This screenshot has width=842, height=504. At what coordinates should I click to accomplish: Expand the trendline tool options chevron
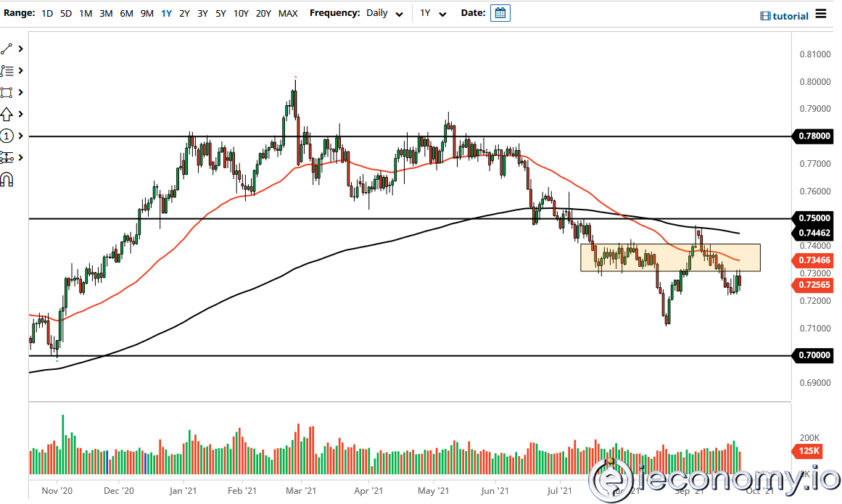[20, 49]
